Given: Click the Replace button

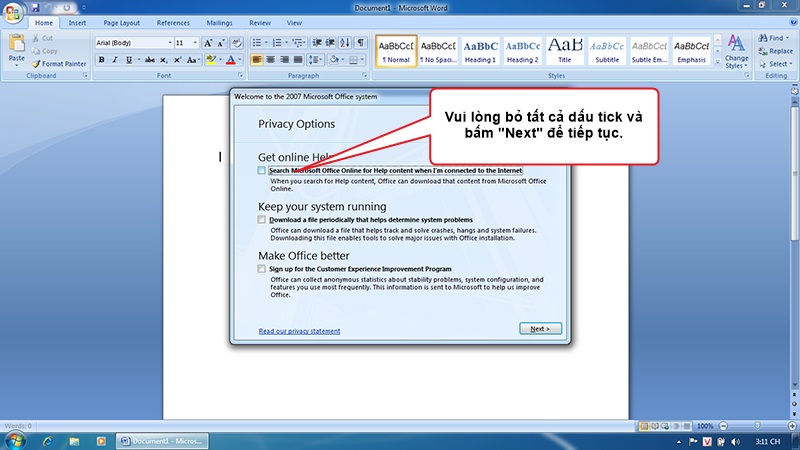Looking at the screenshot, I should (776, 51).
